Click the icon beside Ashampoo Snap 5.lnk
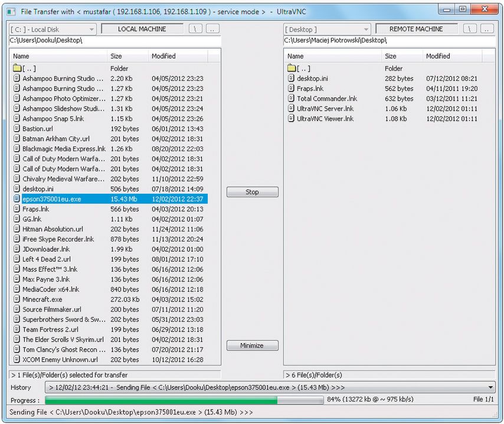The width and height of the screenshot is (504, 424). coord(17,118)
